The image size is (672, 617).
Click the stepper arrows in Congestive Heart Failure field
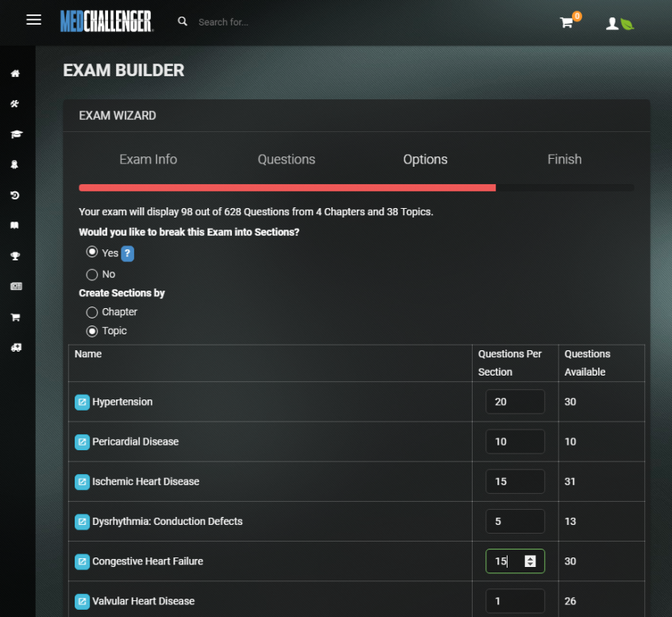[530, 561]
